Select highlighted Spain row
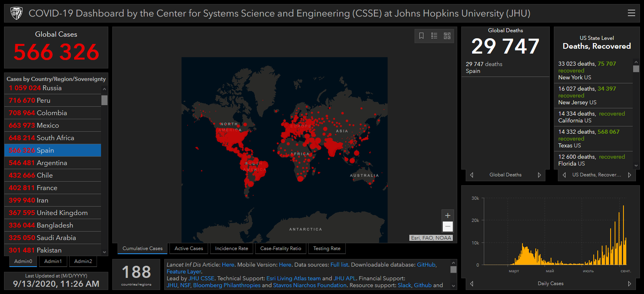This screenshot has height=294, width=644. [53, 150]
